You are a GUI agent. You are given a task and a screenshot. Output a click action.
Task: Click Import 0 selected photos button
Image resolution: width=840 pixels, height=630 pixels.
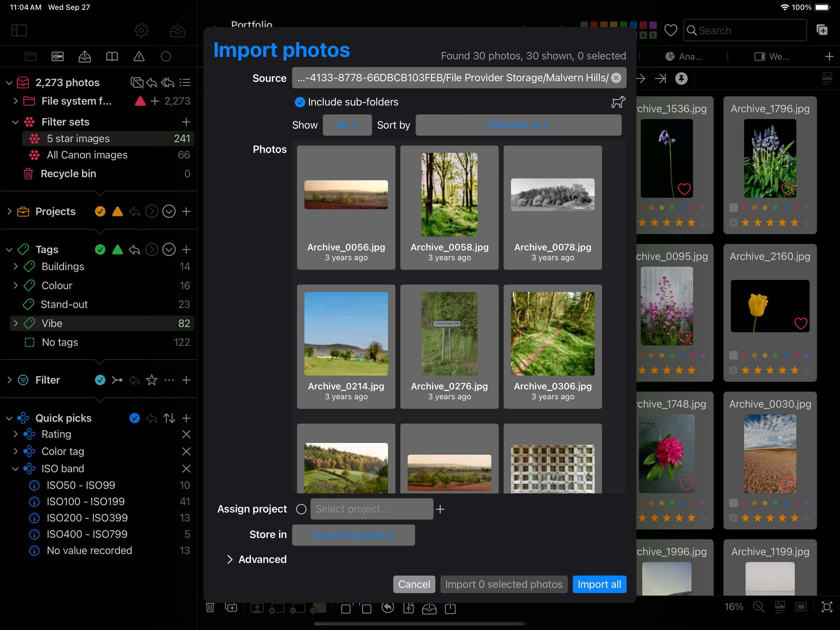[504, 584]
